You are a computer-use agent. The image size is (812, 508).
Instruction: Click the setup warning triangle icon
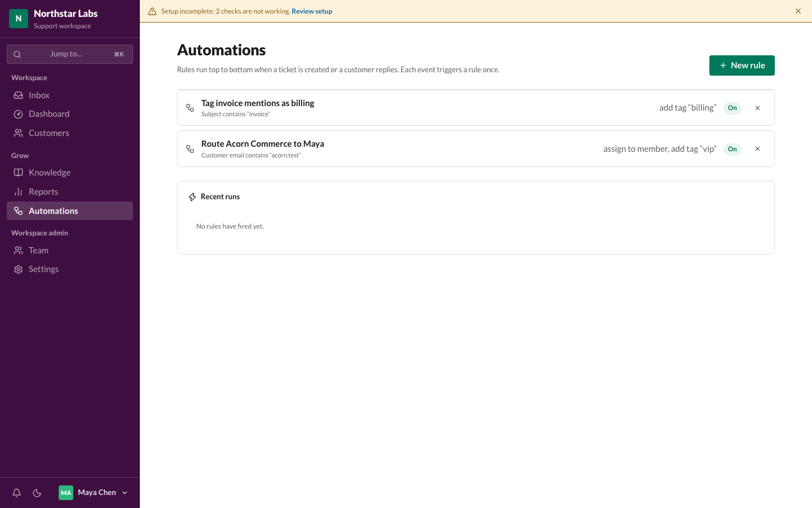pos(152,11)
